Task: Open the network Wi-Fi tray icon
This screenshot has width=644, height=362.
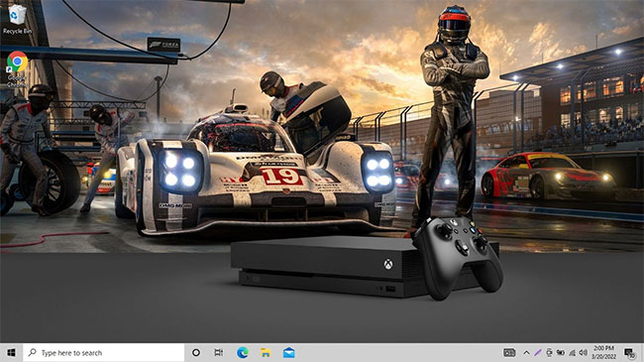Action: point(572,352)
